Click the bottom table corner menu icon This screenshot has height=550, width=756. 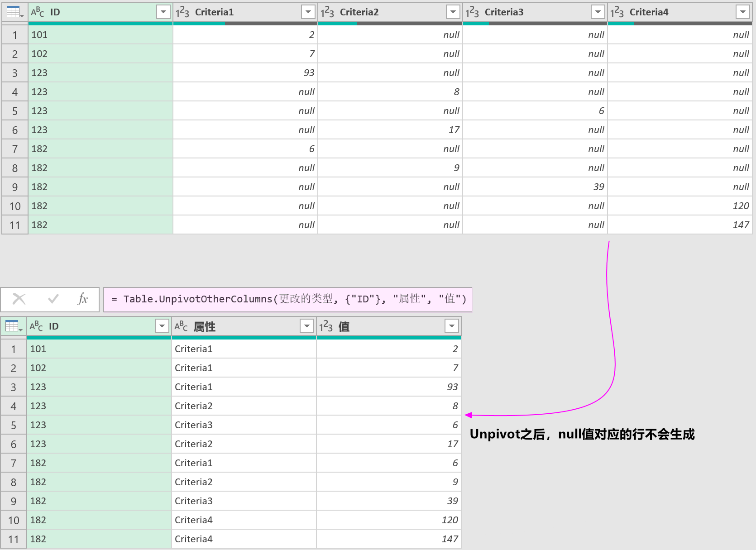(x=13, y=326)
